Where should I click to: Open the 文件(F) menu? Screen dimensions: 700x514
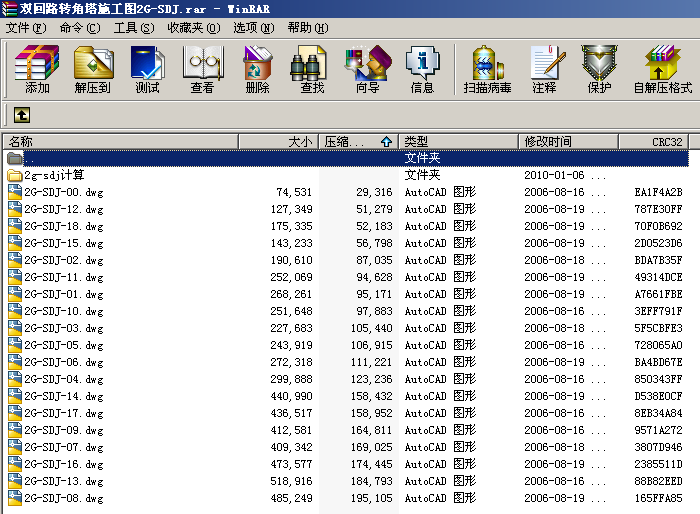[x=26, y=28]
